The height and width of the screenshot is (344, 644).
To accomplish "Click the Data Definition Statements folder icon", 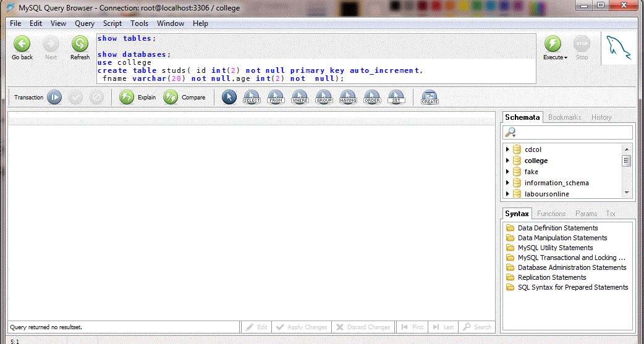I will pyautogui.click(x=511, y=228).
